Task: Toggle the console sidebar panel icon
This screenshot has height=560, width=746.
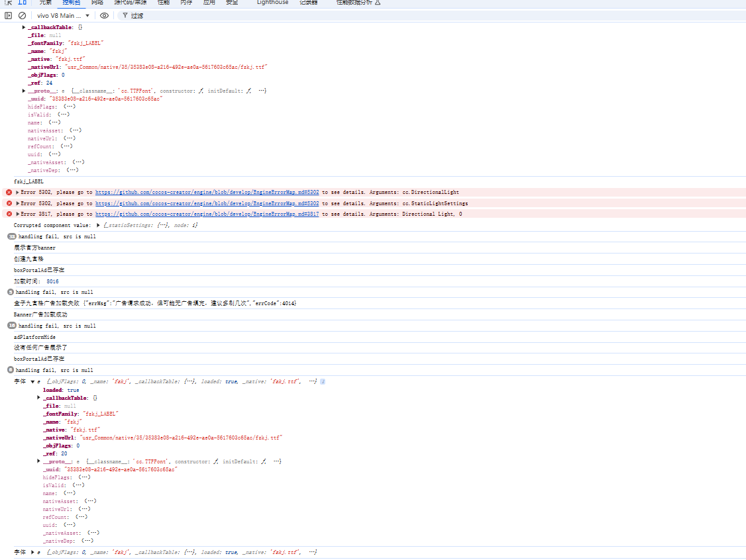Action: 8,16
